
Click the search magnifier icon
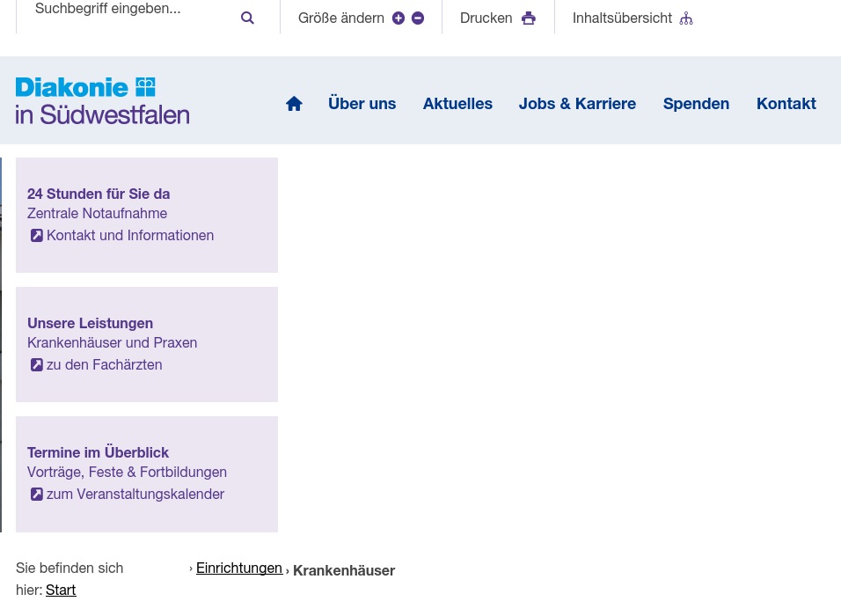247,17
